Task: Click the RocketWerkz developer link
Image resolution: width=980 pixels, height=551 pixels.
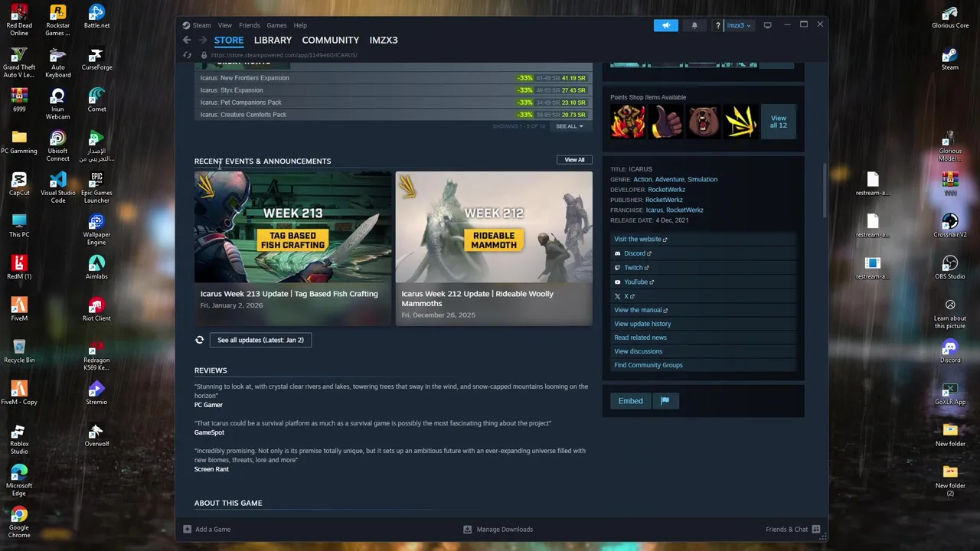Action: [666, 190]
